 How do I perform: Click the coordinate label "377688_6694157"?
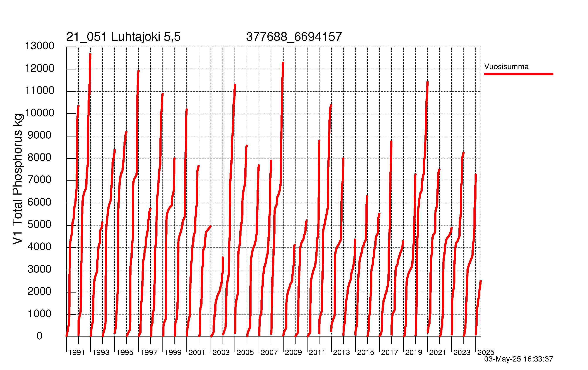click(294, 37)
